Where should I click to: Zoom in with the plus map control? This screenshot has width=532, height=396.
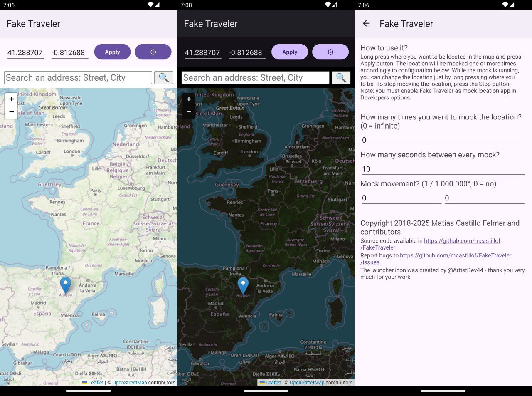(11, 99)
